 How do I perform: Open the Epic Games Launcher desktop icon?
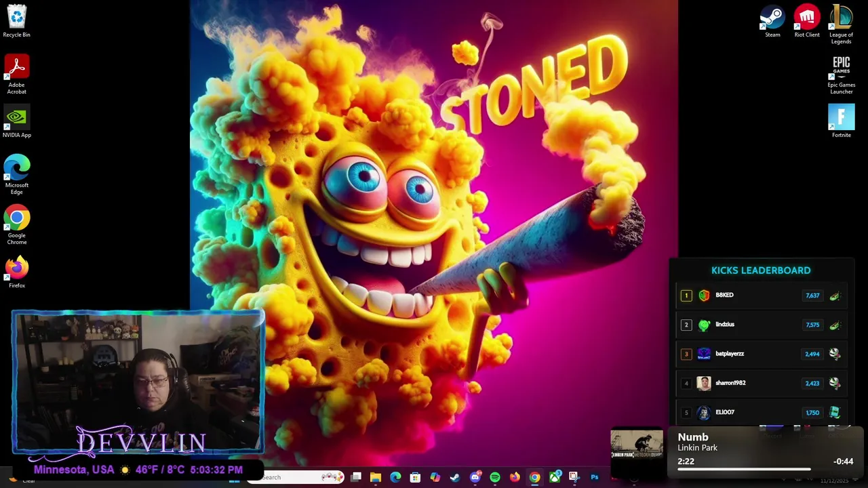tap(841, 75)
